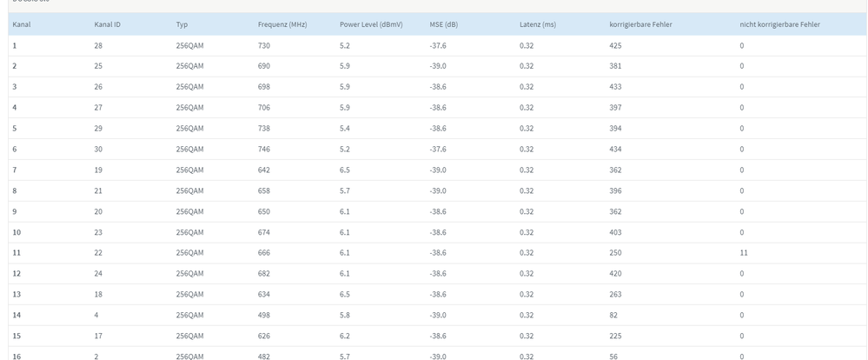Click the Kanal ID column header

(x=107, y=24)
